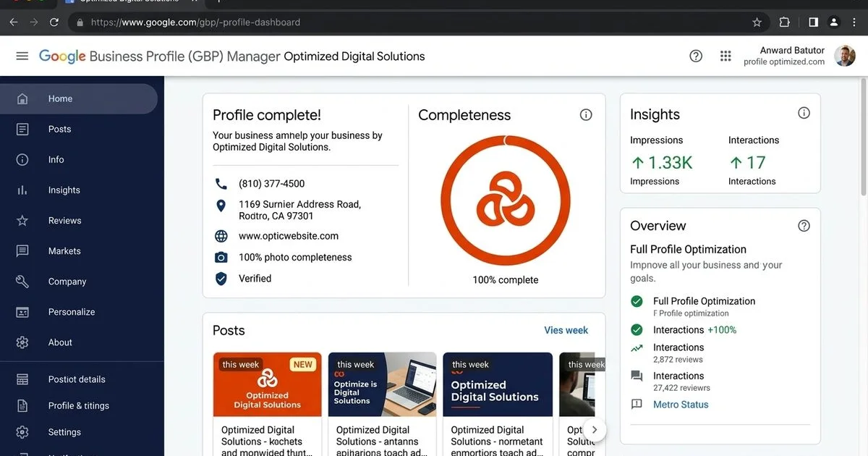Open Anward Batutor account avatar menu
Screen dimensions: 868x456
pos(844,56)
